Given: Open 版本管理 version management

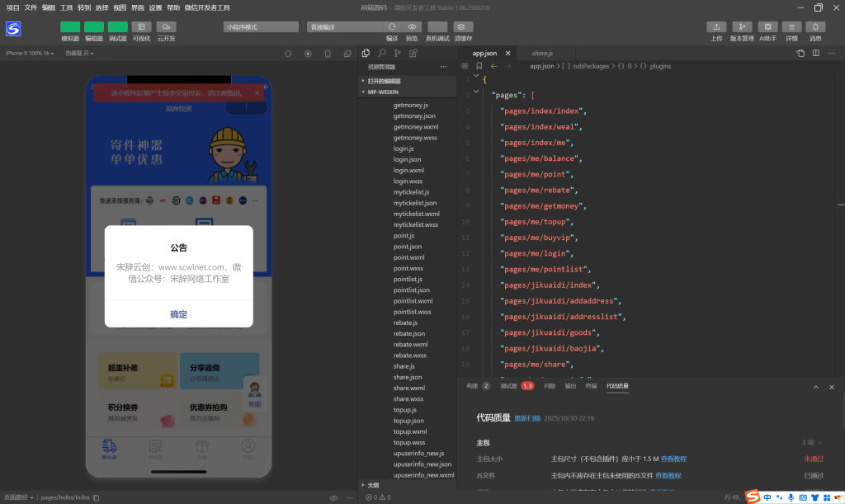Looking at the screenshot, I should pos(742,27).
